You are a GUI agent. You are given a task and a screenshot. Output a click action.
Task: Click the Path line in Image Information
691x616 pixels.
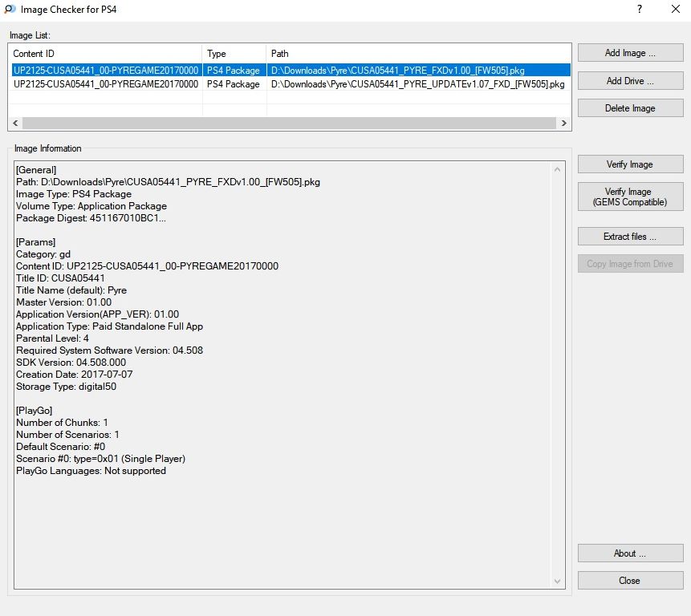[168, 182]
